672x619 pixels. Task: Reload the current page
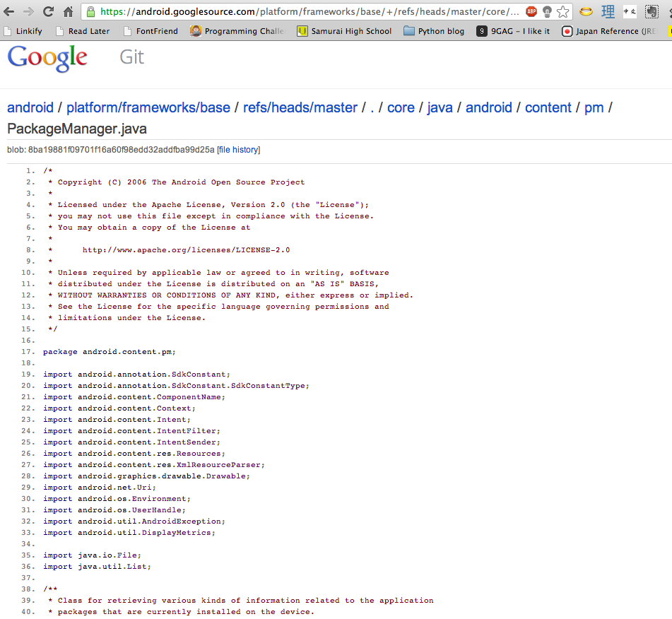[48, 11]
